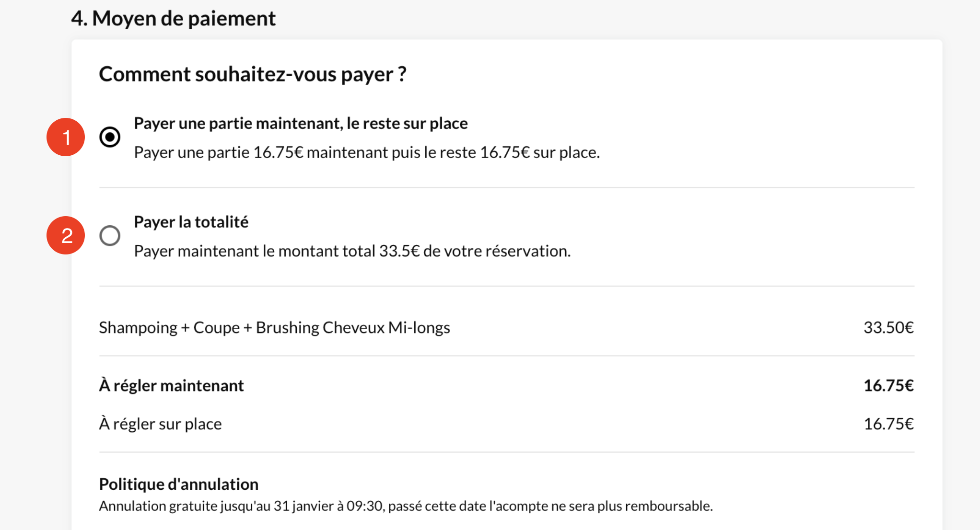
Task: Click the red badge numbered 1
Action: [x=66, y=137]
